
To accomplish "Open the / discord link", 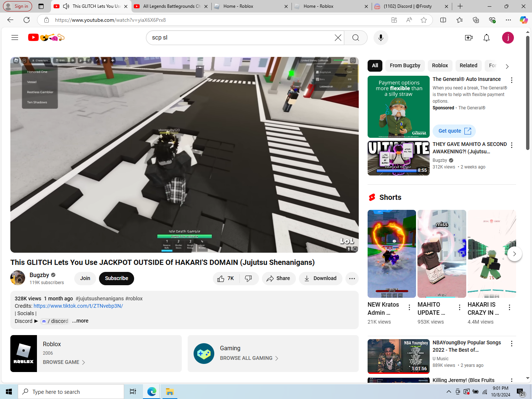I will point(55,321).
